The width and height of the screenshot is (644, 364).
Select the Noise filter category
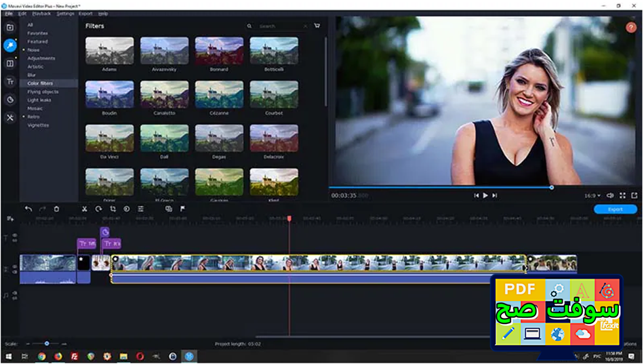tap(33, 50)
